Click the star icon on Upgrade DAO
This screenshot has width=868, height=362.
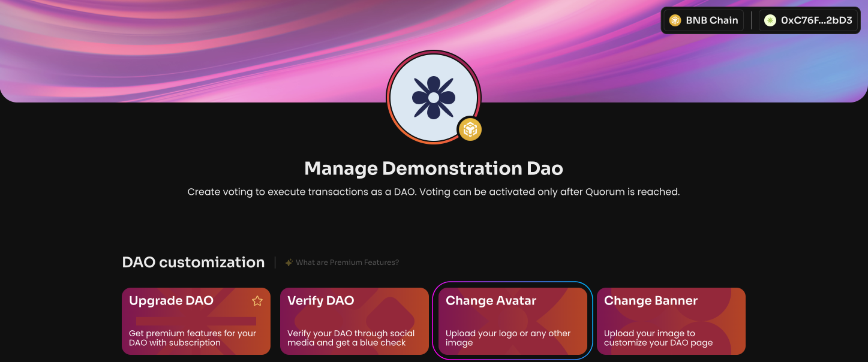click(257, 301)
